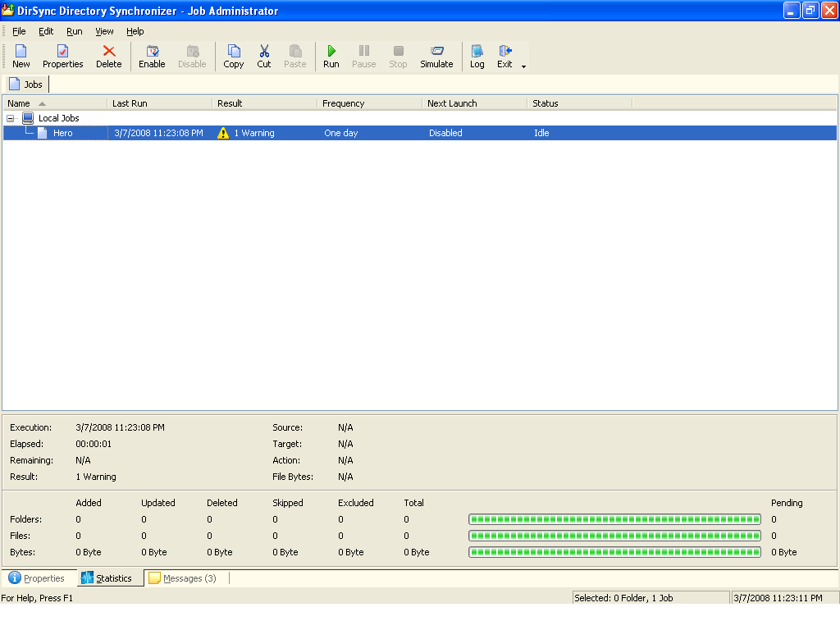Screen dimensions: 840x630
Task: Cut the selected job with the scissors
Action: coord(264,57)
